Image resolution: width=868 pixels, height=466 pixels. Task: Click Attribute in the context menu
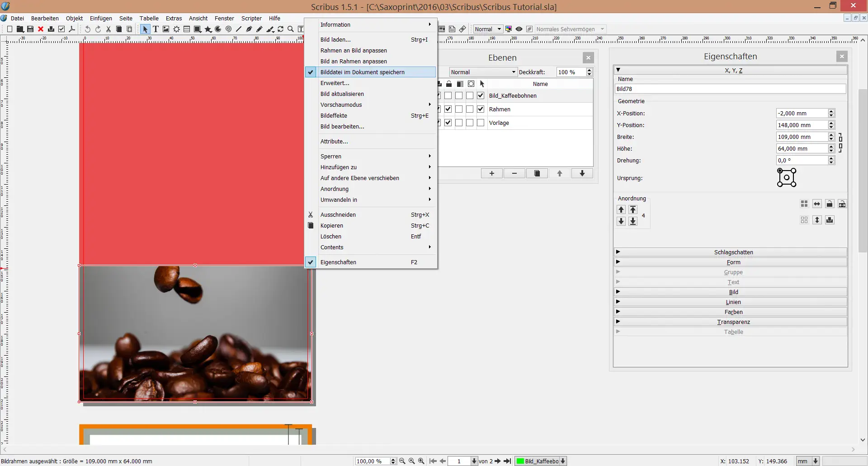(335, 141)
